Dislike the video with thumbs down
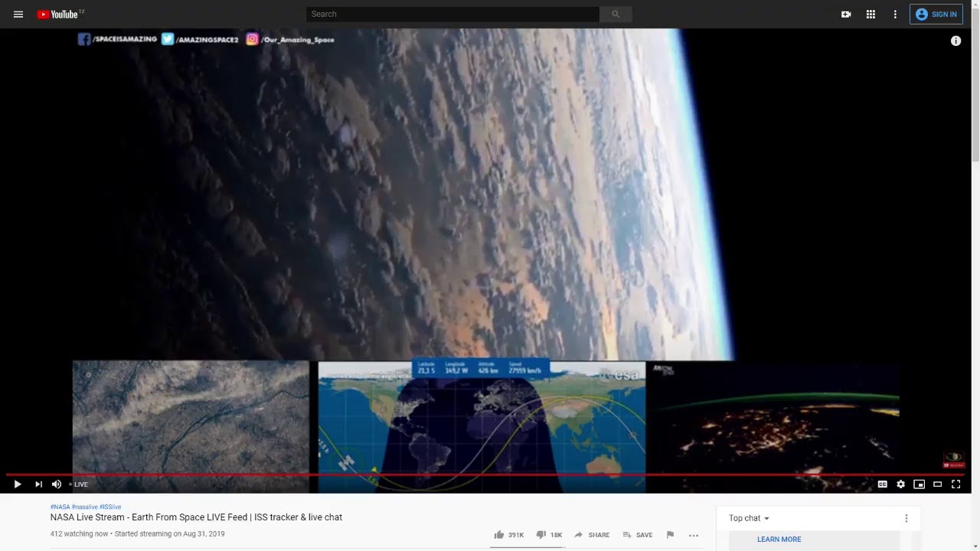This screenshot has height=551, width=980. click(549, 535)
